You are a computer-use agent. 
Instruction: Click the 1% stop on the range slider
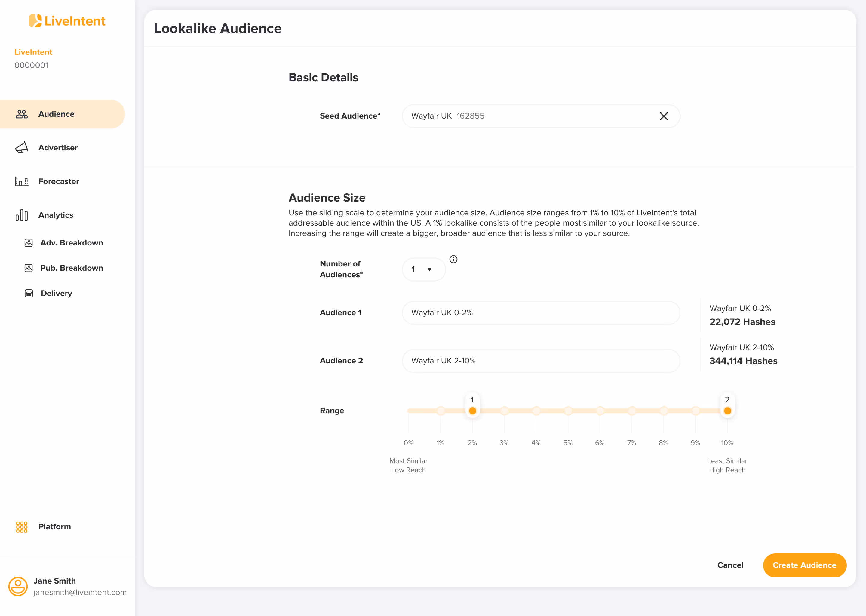(441, 411)
